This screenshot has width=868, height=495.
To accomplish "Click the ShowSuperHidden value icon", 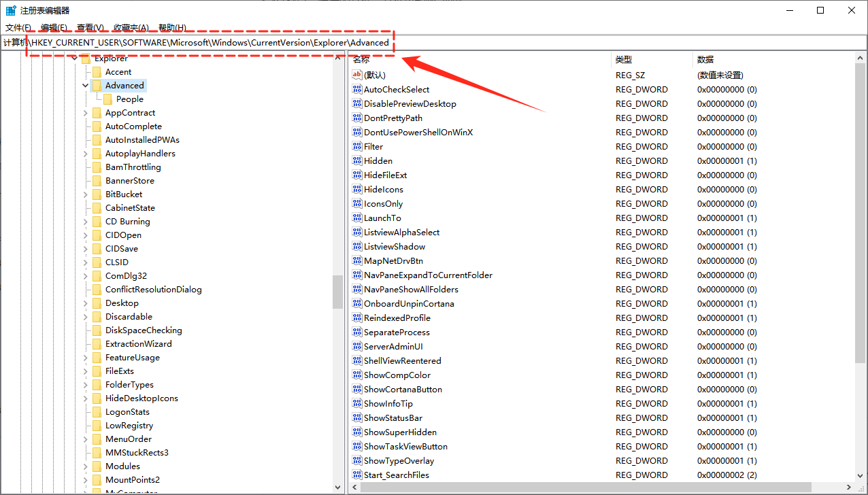I will coord(357,432).
